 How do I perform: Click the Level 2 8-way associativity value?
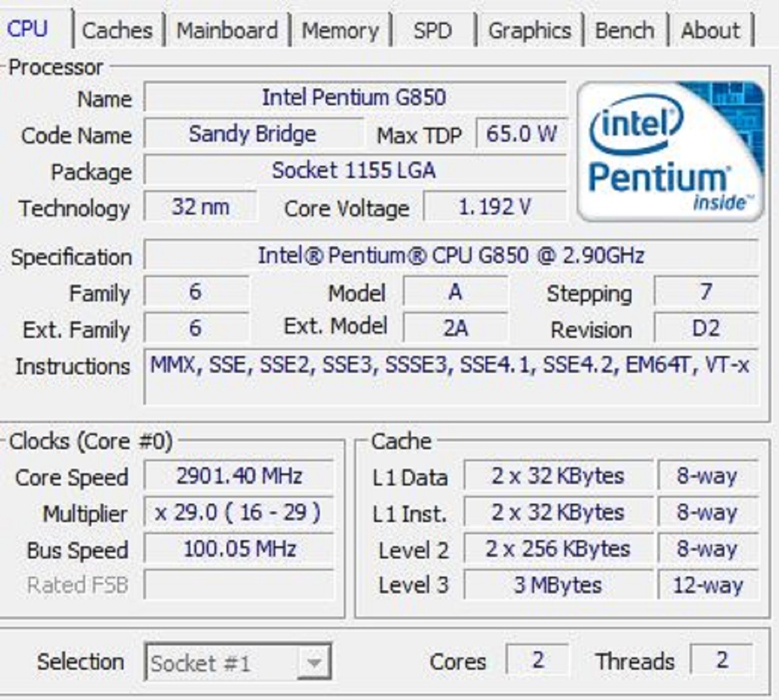pyautogui.click(x=708, y=549)
